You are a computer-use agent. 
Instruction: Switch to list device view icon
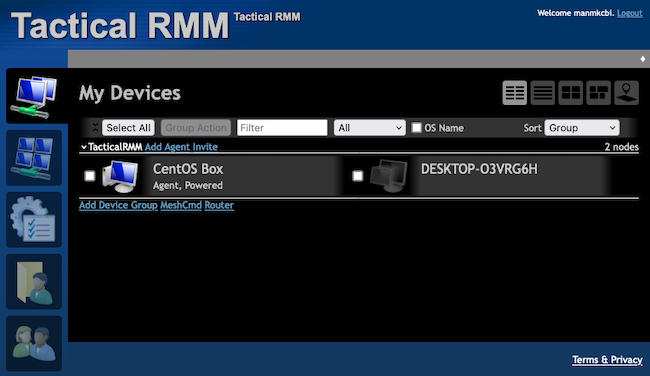coord(543,93)
